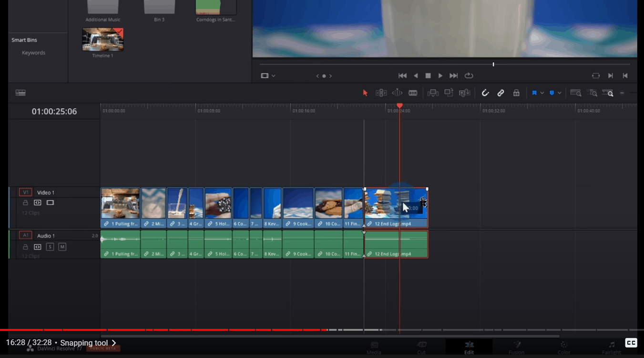The image size is (644, 358).
Task: Lock the Audio 1 track
Action: (x=25, y=247)
